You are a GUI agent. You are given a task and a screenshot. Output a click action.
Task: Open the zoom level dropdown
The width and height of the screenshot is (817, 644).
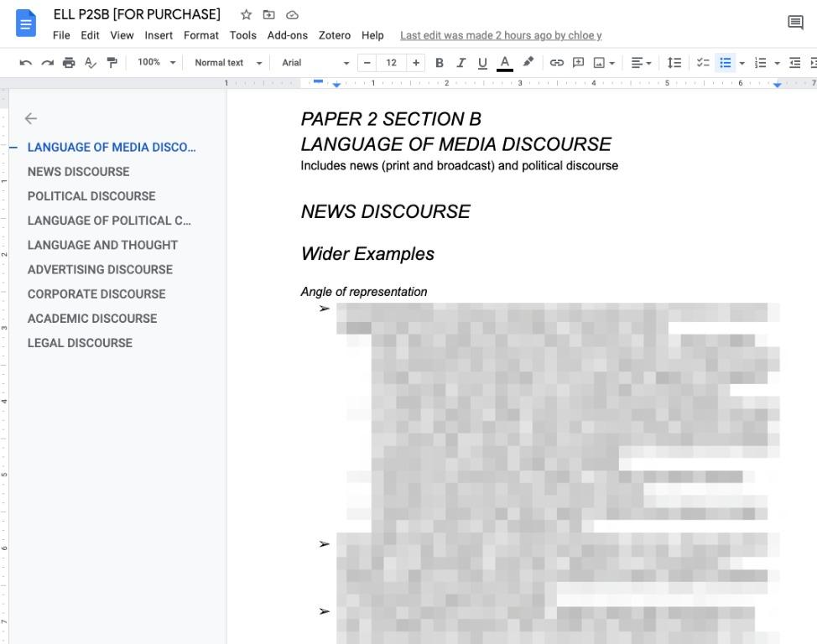157,63
